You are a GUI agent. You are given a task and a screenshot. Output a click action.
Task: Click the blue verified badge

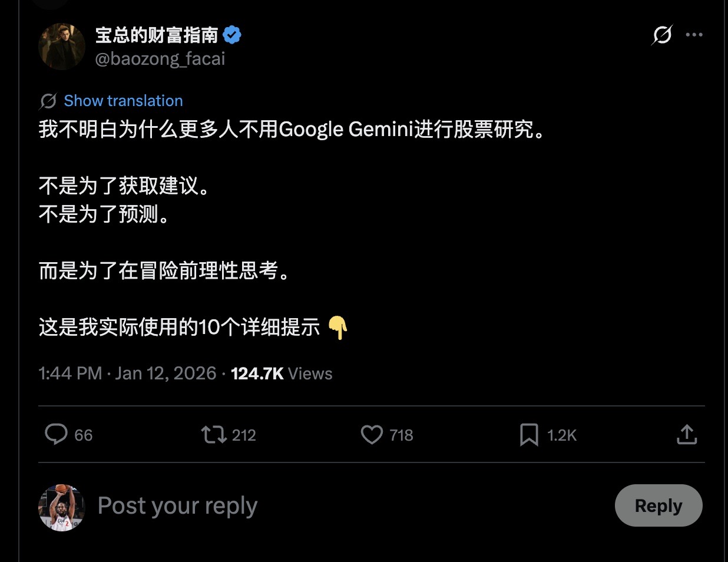tap(232, 35)
